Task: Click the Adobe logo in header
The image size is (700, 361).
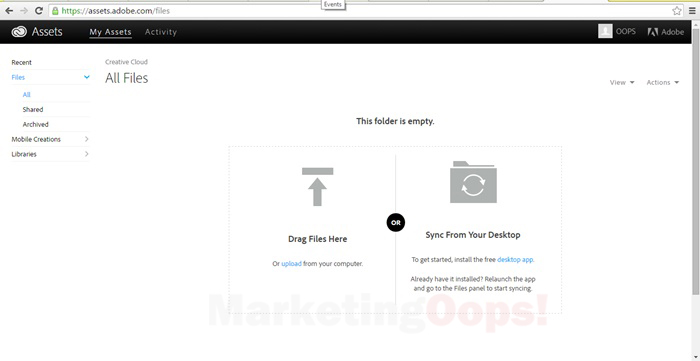Action: 666,32
